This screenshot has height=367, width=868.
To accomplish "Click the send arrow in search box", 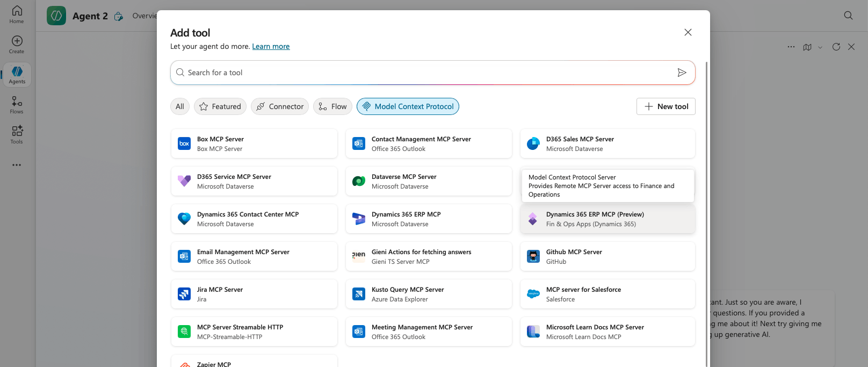I will tap(682, 73).
